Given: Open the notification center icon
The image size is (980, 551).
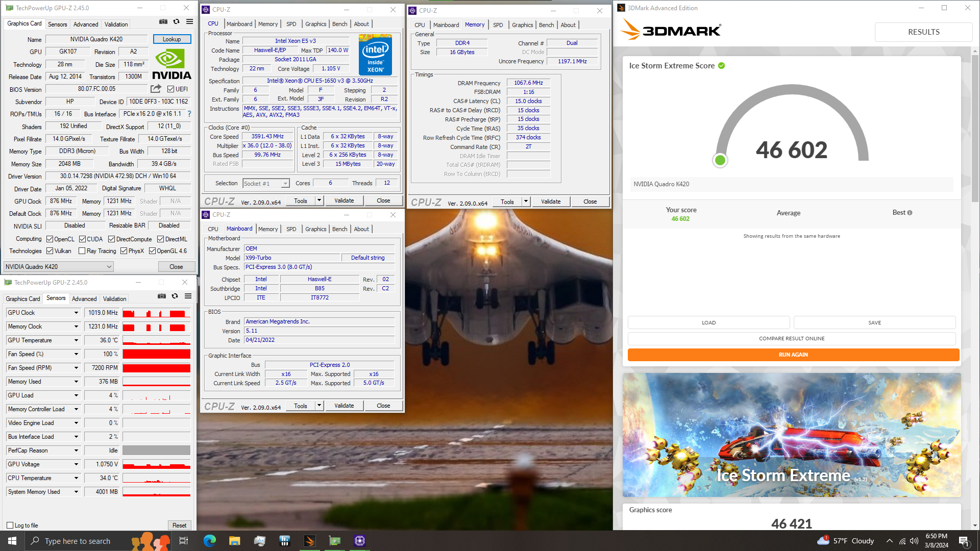Looking at the screenshot, I should click(x=964, y=541).
